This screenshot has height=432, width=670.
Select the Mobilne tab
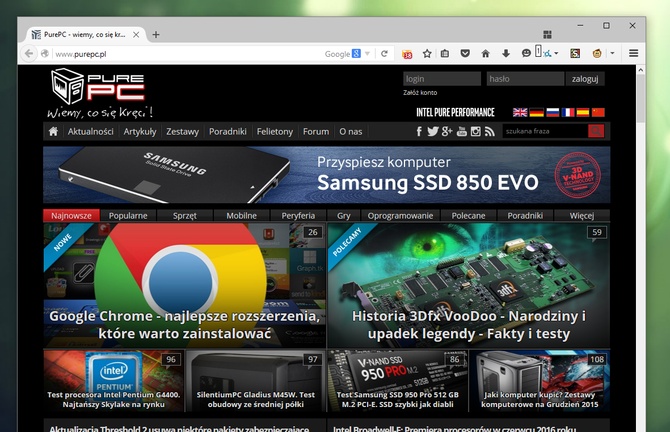[x=241, y=215]
